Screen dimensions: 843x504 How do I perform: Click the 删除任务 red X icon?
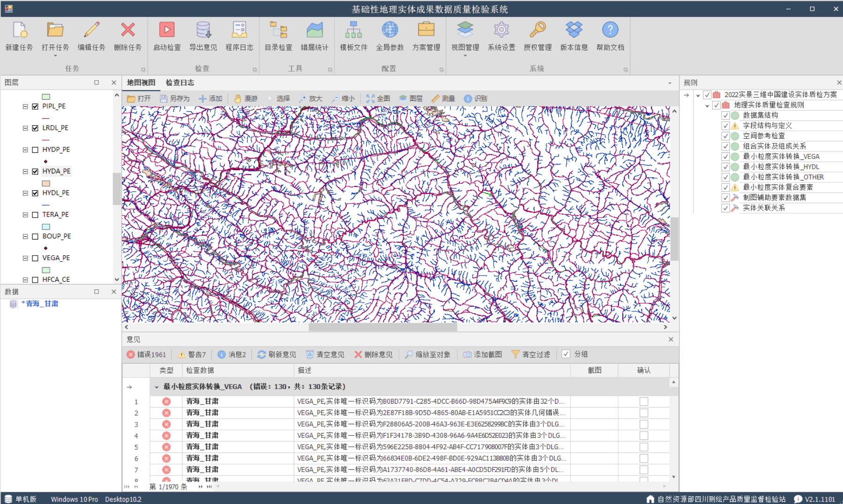128,30
